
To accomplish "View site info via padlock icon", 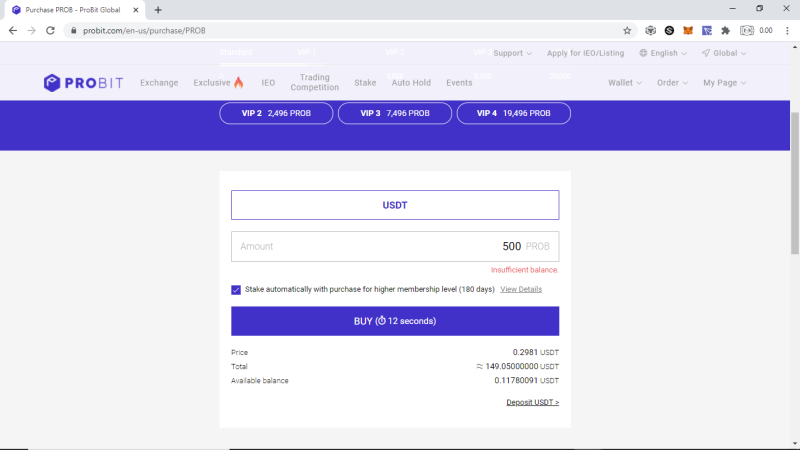I will pyautogui.click(x=73, y=31).
